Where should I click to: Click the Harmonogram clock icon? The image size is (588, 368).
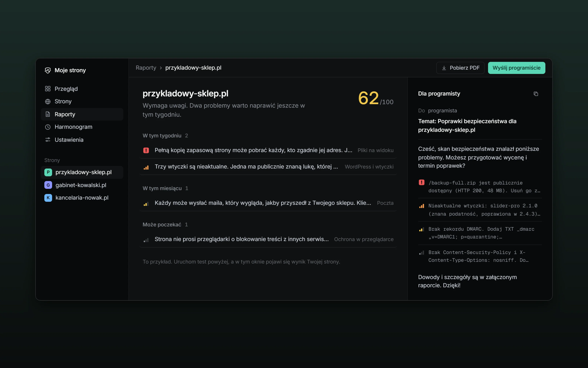[x=48, y=127]
